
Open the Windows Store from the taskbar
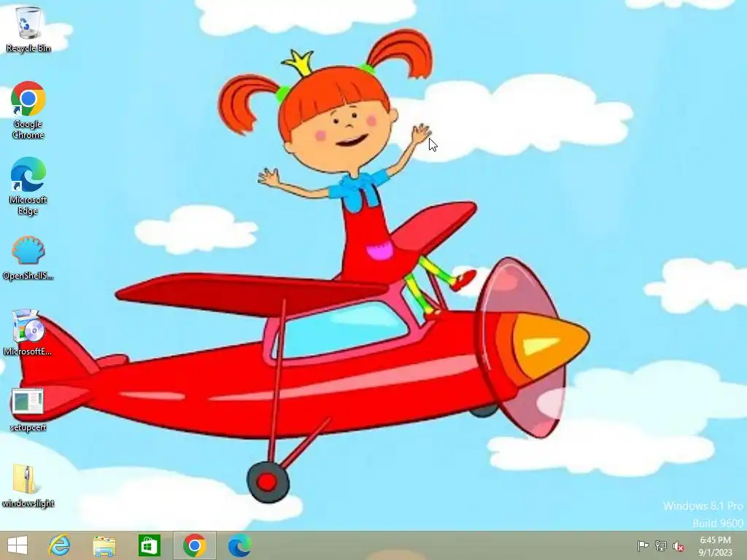(x=149, y=545)
